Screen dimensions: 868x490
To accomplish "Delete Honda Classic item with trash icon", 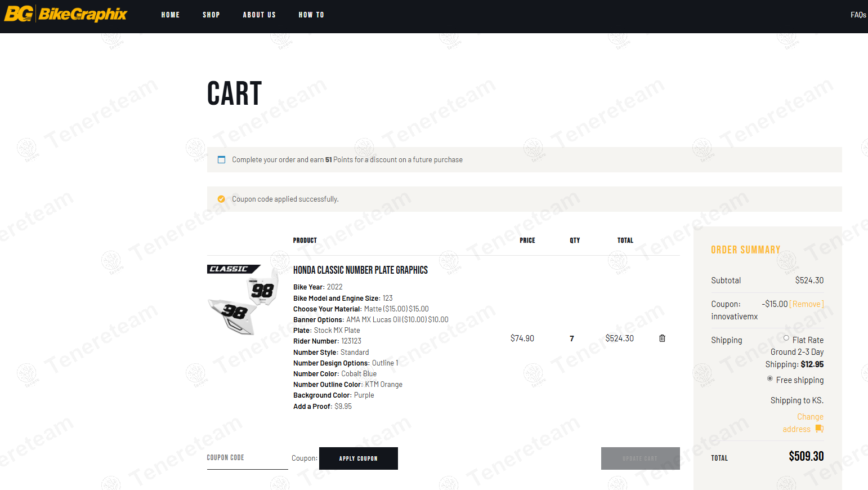I will coord(662,338).
